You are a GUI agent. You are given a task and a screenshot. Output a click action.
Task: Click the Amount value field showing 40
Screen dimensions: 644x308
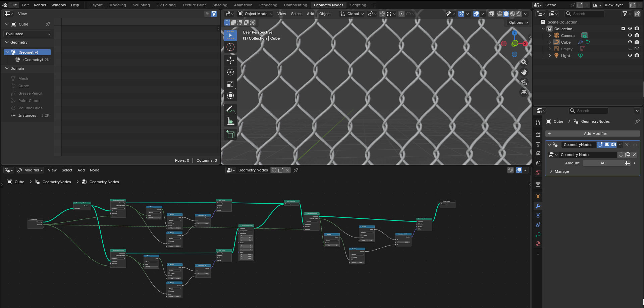[603, 163]
